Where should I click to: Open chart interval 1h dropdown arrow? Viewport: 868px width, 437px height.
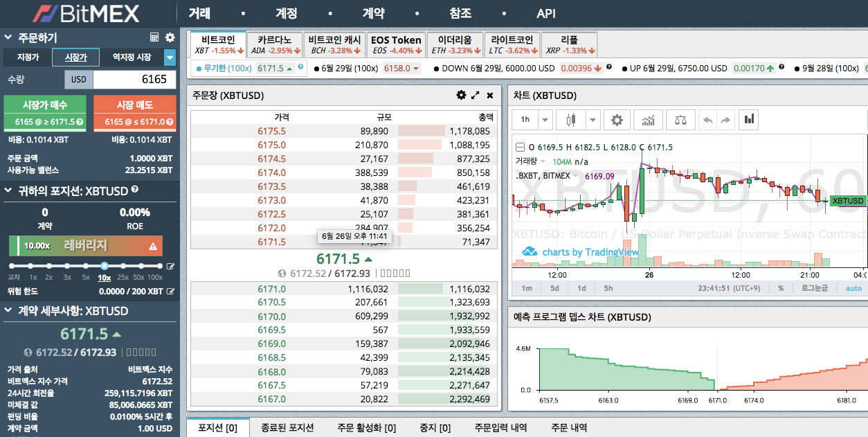pyautogui.click(x=545, y=120)
